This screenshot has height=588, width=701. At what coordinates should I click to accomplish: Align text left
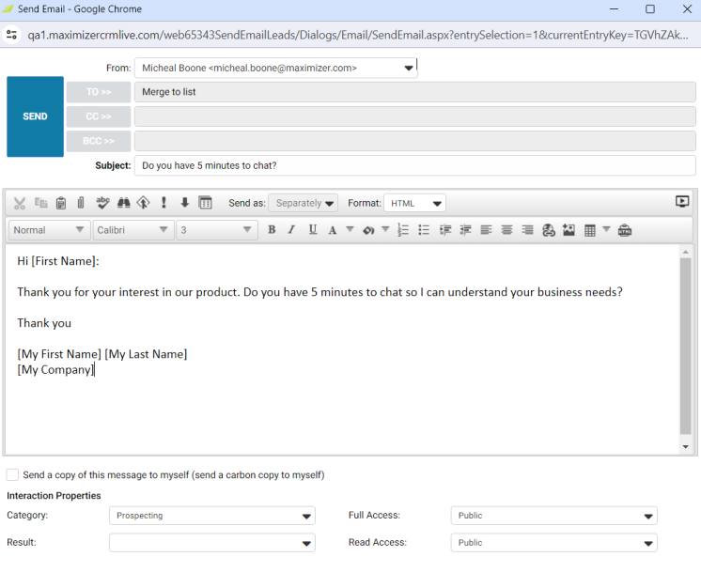click(x=486, y=230)
